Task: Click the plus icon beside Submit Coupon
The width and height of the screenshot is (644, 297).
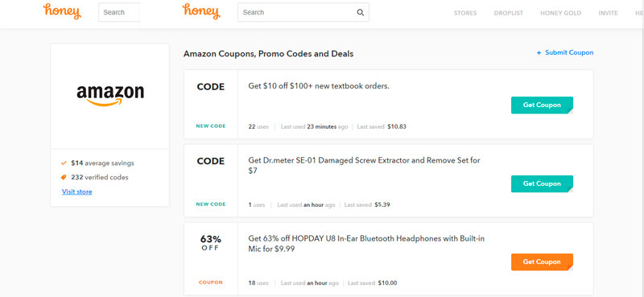Action: pyautogui.click(x=539, y=53)
